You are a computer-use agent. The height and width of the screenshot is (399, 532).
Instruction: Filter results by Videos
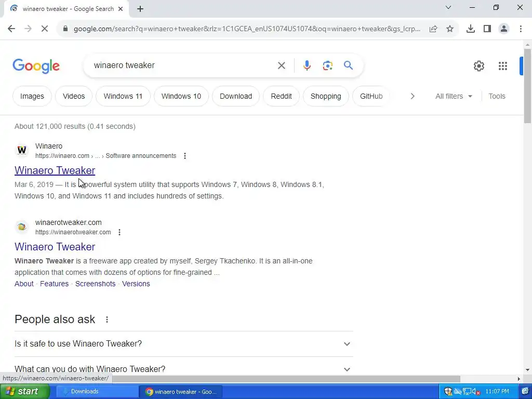(x=74, y=96)
